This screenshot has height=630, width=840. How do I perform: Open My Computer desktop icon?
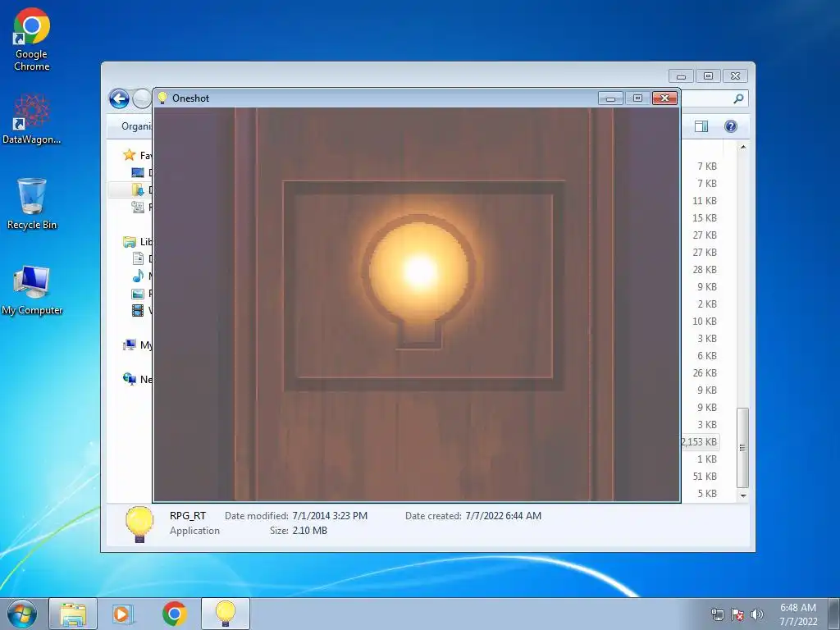click(x=32, y=290)
